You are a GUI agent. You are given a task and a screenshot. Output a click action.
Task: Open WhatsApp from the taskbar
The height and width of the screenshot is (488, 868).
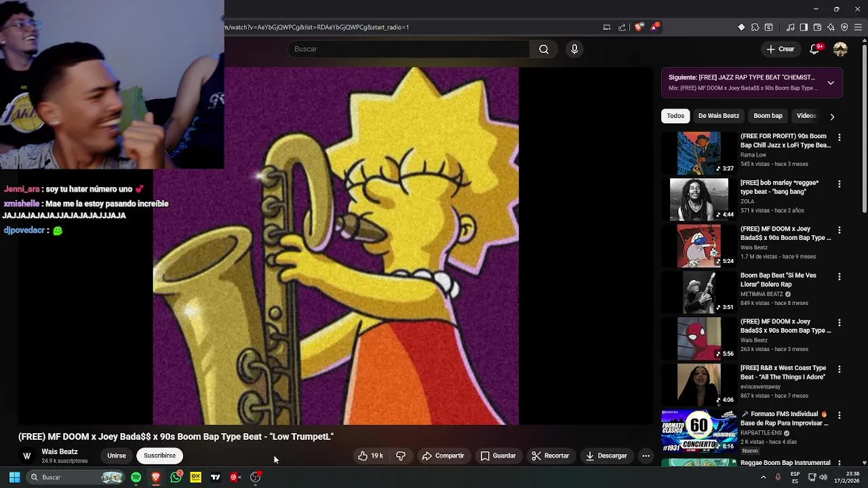[176, 477]
